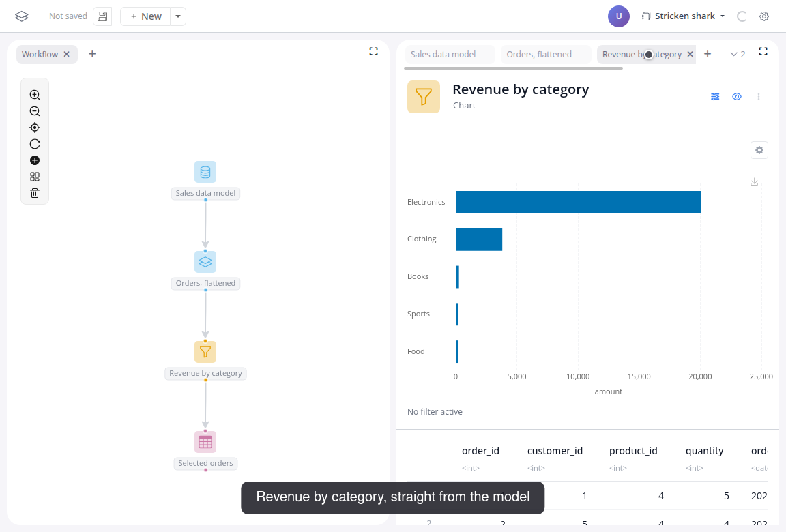Viewport: 786px width, 532px height.
Task: Add a new tab in the right panel
Action: click(708, 54)
